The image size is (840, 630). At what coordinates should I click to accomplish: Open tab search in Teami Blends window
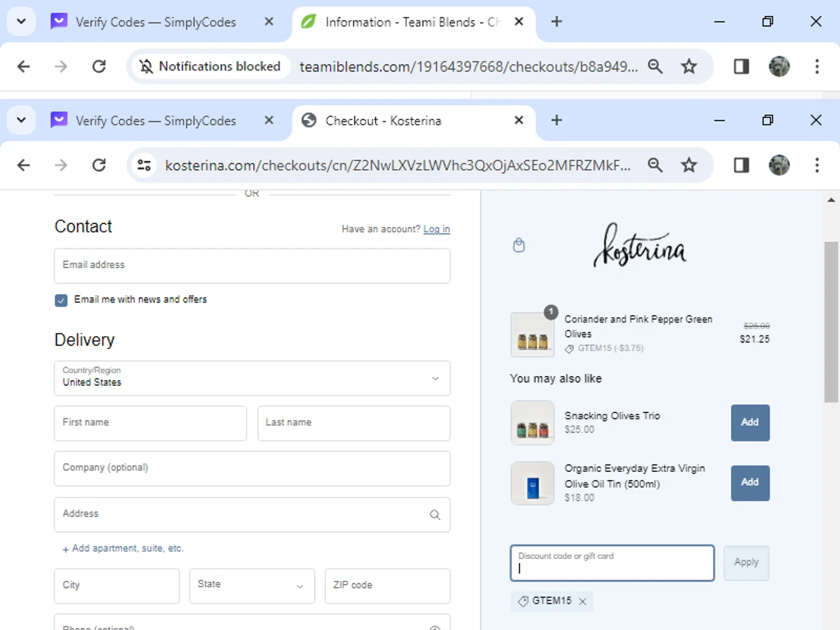coord(21,22)
